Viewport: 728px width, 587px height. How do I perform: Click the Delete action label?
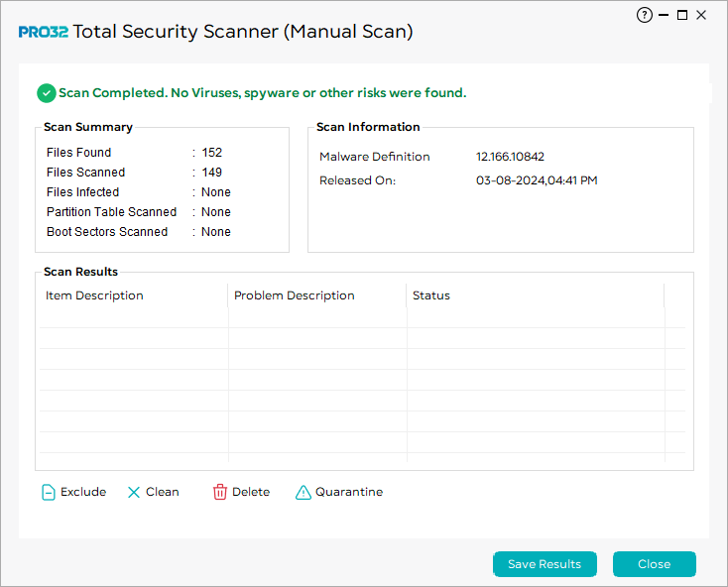click(251, 492)
